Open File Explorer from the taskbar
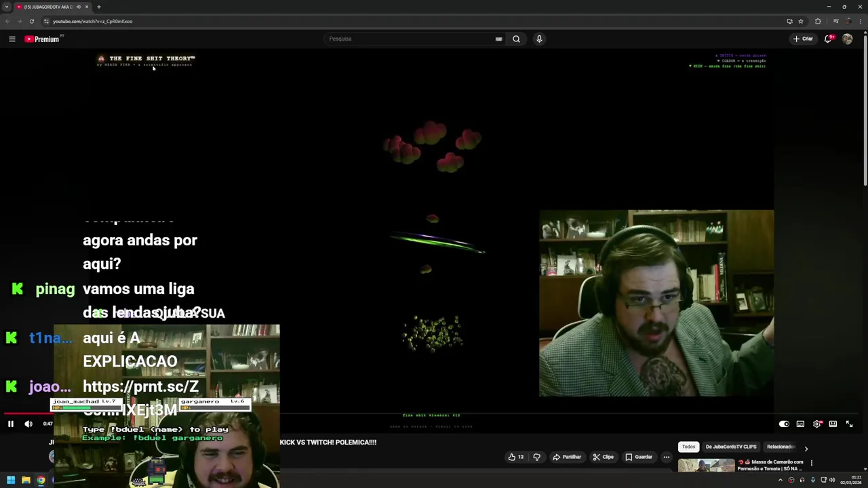Image resolution: width=868 pixels, height=488 pixels. (x=26, y=481)
